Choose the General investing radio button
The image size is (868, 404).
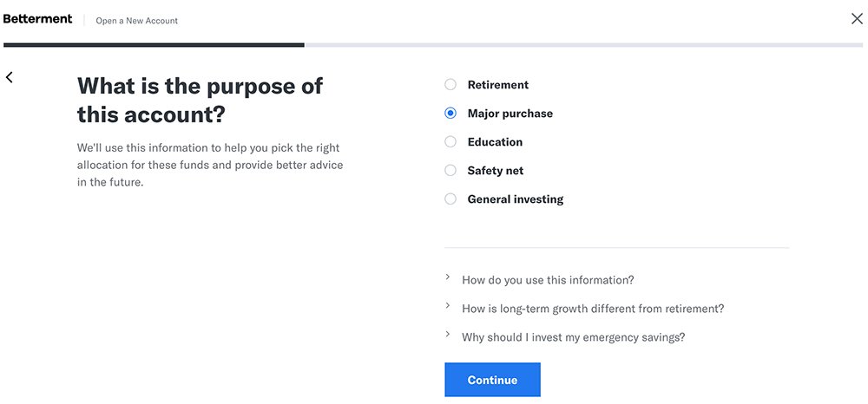pos(450,199)
